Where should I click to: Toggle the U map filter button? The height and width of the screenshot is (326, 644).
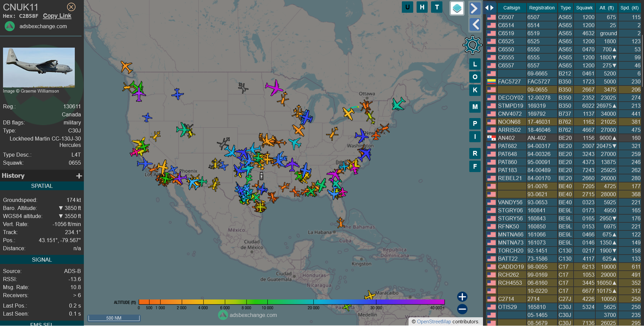point(407,7)
